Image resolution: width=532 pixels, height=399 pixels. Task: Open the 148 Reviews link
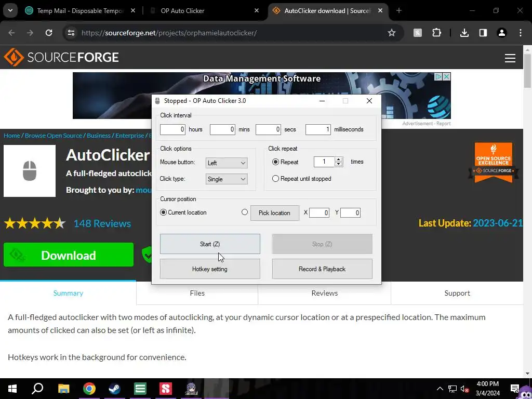click(102, 223)
